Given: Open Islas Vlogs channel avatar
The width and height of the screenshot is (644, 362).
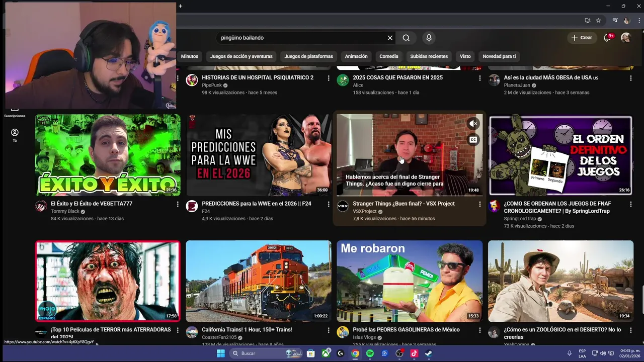Looking at the screenshot, I should point(343,332).
